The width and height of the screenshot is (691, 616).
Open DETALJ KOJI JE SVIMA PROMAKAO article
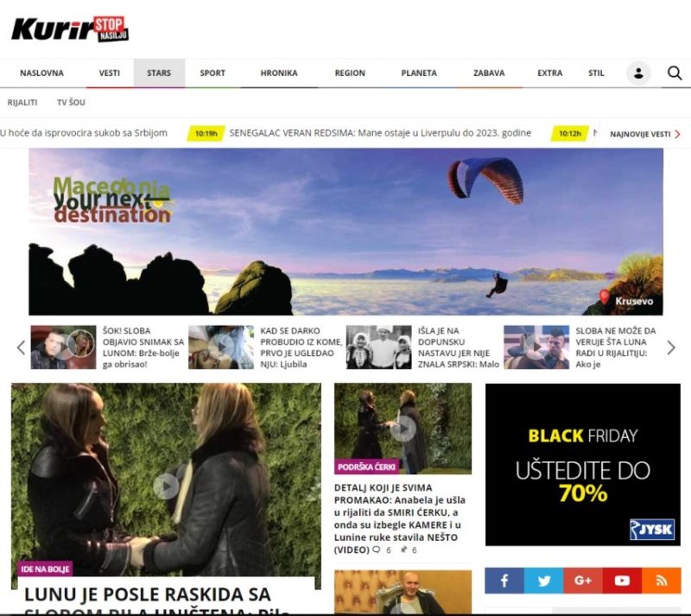tap(400, 519)
